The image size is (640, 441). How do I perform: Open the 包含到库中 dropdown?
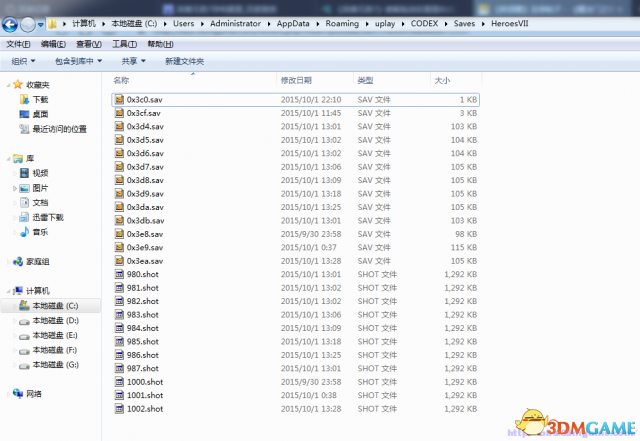point(78,61)
